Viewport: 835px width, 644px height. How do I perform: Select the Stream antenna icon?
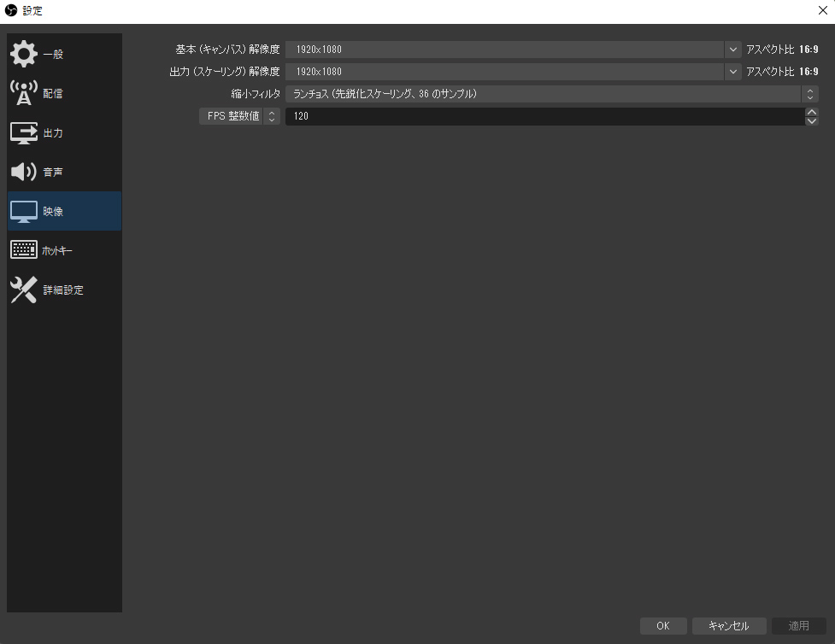(x=24, y=93)
